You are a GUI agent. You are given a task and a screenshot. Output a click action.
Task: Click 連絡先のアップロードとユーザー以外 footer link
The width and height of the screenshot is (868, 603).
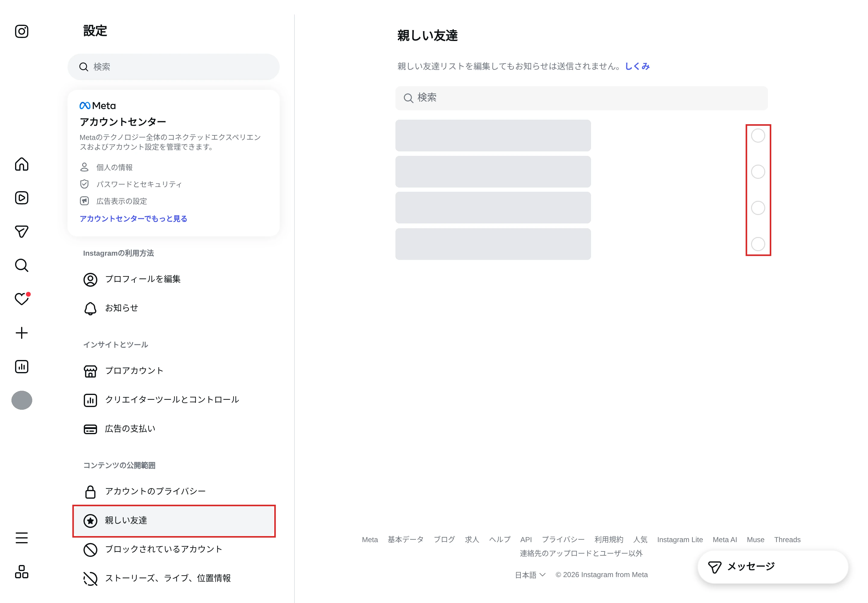pyautogui.click(x=581, y=554)
